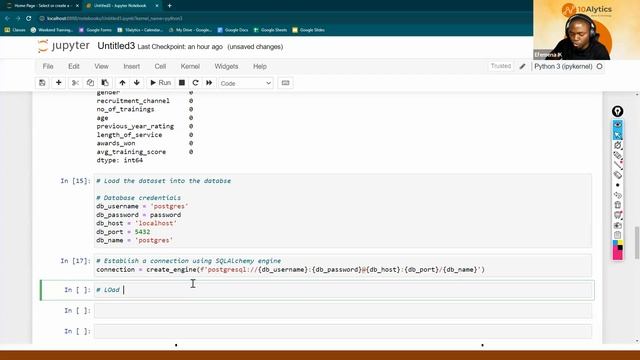Select the highlighter annotation tool

(618, 155)
